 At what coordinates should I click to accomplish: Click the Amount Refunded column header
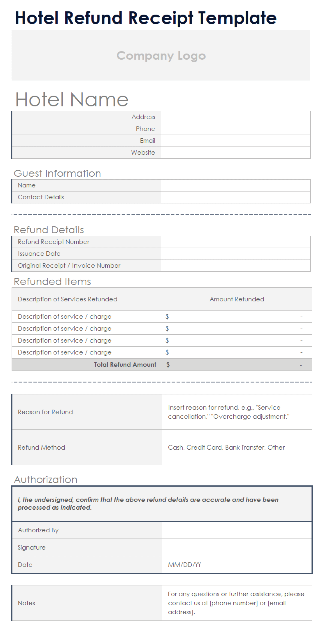pyautogui.click(x=236, y=299)
